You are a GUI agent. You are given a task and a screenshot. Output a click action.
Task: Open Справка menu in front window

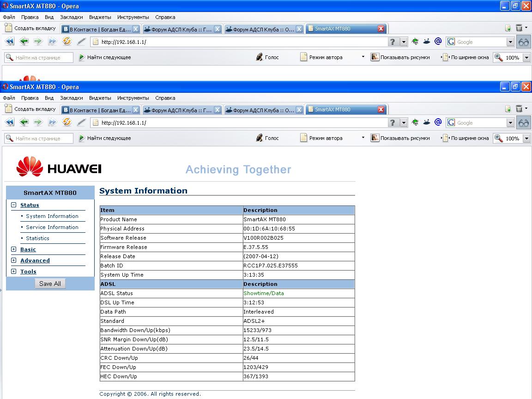coord(165,98)
